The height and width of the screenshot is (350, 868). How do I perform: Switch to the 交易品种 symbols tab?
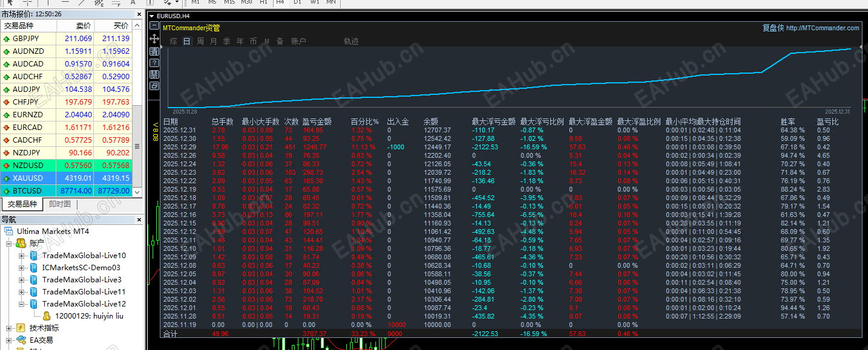[22, 204]
